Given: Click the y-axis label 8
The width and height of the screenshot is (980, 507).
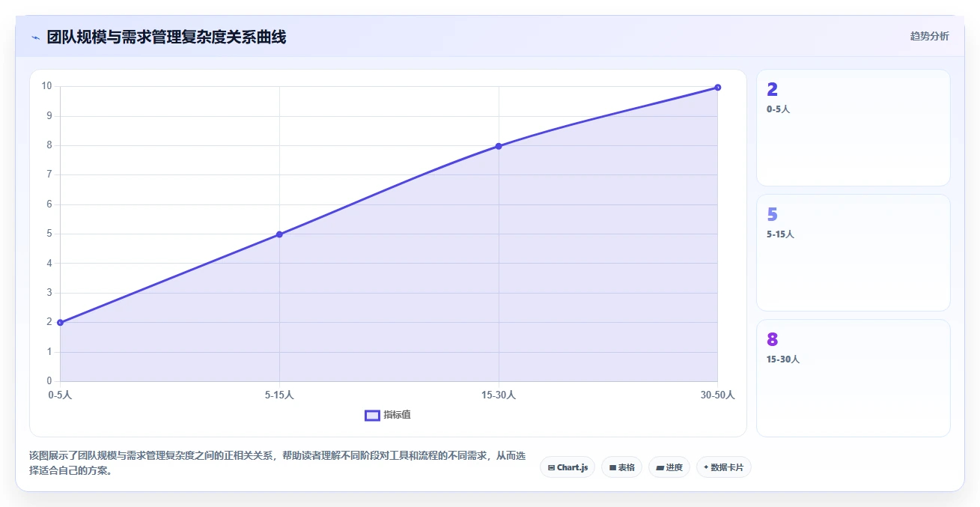Looking at the screenshot, I should (49, 145).
